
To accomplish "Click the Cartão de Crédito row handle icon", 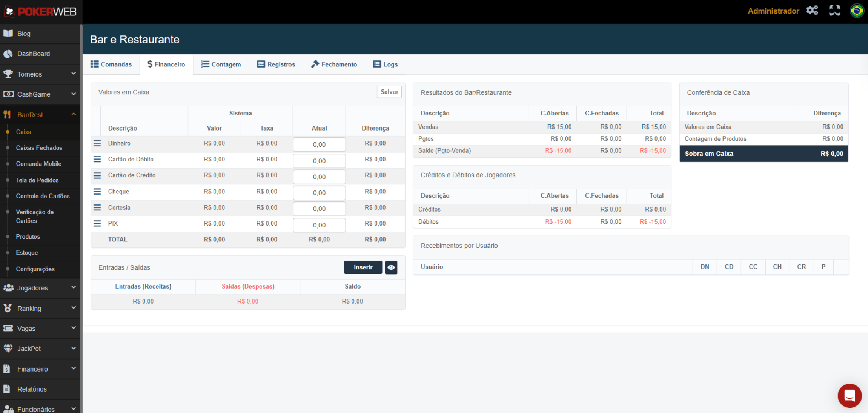I will click(97, 175).
